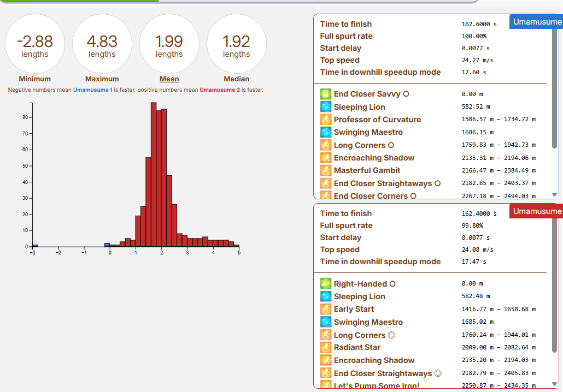Click Umamusume 1's End Closer Straightaways icon
The image size is (563, 392).
(x=326, y=183)
